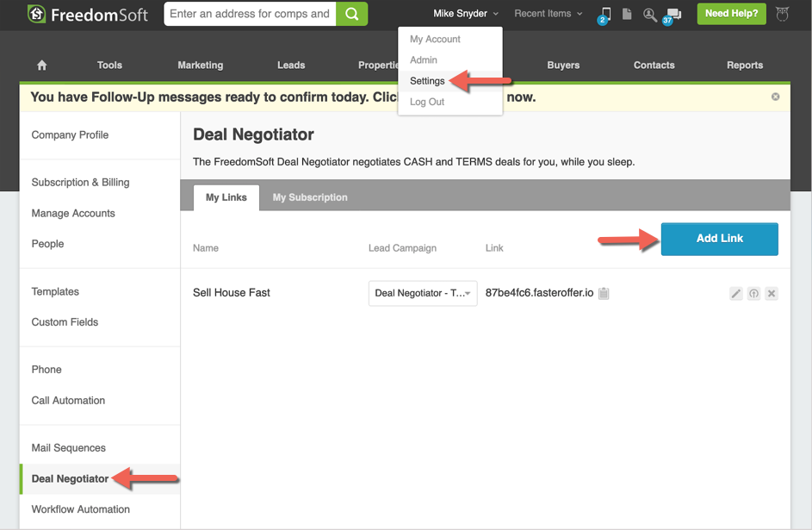Focus the address search input field
The image size is (812, 530).
coord(250,14)
